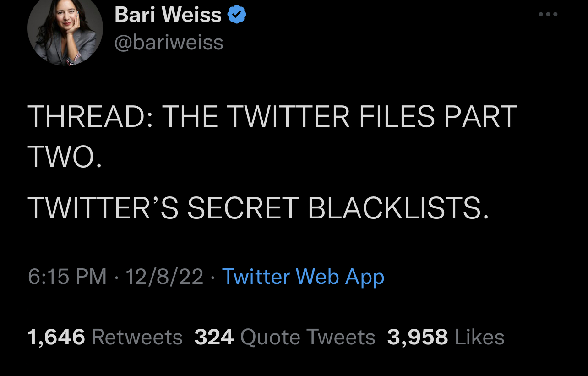
Task: Click the "Likes" label
Action: 479,338
